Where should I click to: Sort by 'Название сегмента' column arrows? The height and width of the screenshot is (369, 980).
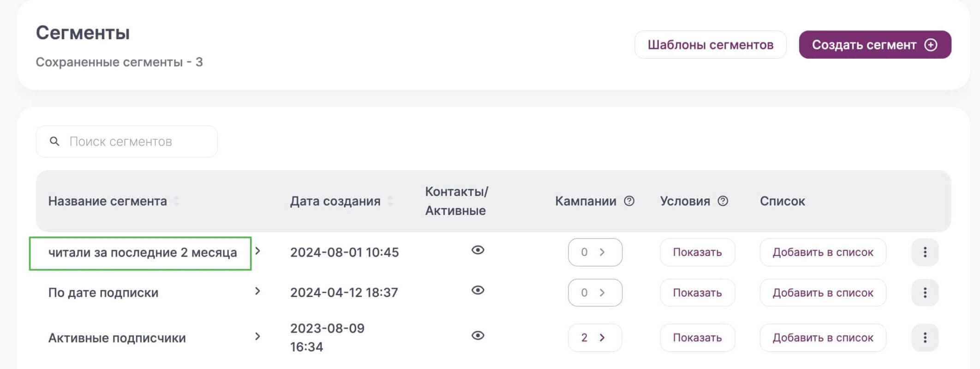(x=176, y=201)
